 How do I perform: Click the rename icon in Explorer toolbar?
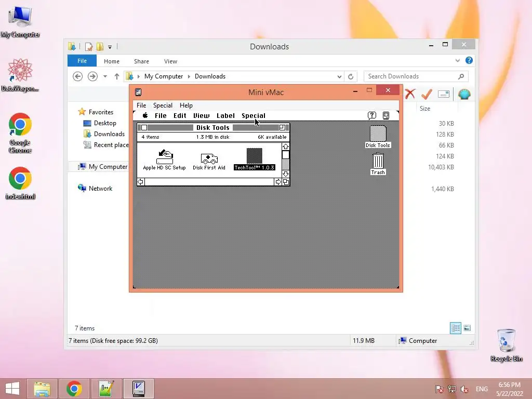[444, 94]
